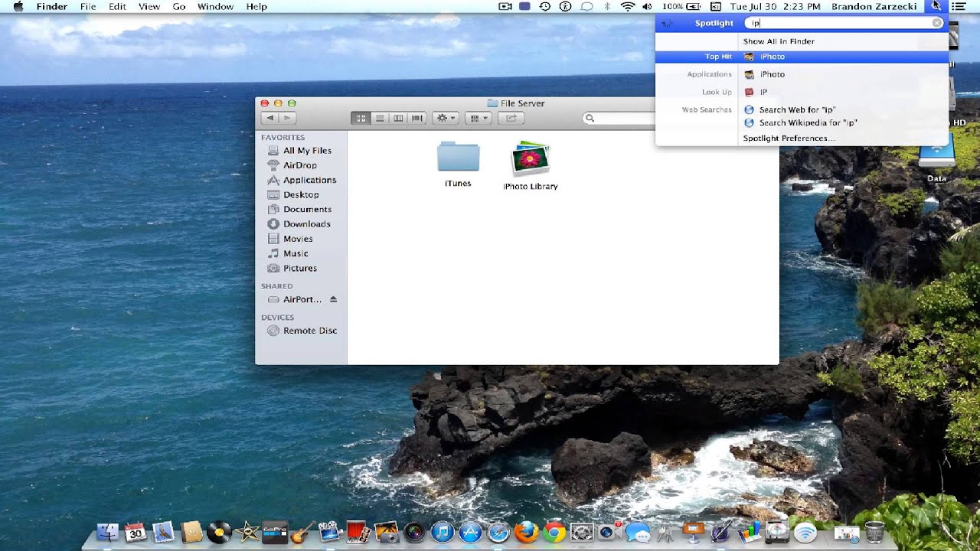Open Contacts address book in Dock
Image resolution: width=980 pixels, height=551 pixels.
tap(191, 532)
